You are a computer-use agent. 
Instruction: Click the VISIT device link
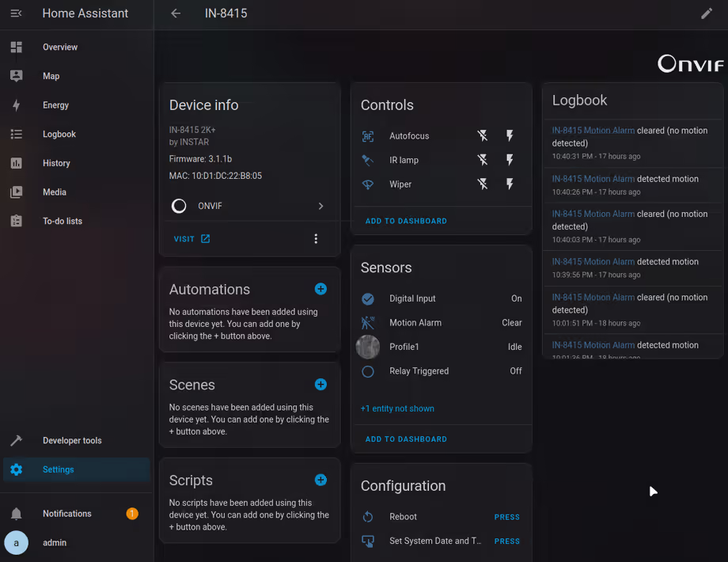tap(191, 239)
